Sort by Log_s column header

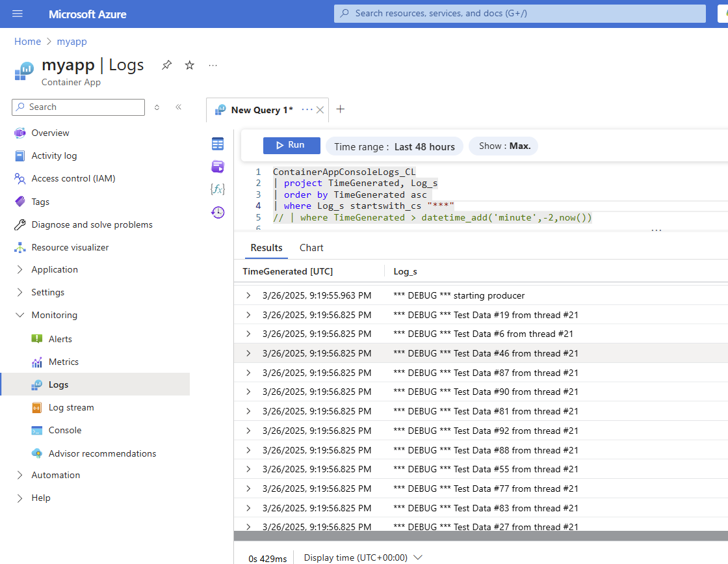pyautogui.click(x=406, y=271)
